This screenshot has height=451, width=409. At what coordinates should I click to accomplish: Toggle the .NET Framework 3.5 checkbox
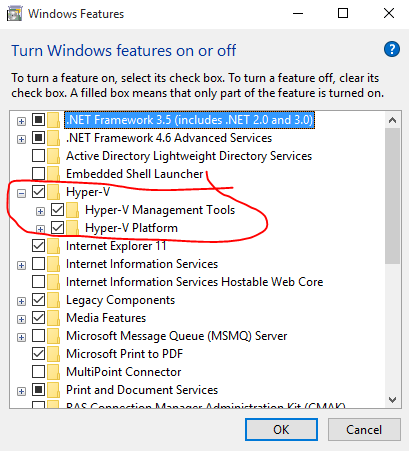click(x=38, y=120)
